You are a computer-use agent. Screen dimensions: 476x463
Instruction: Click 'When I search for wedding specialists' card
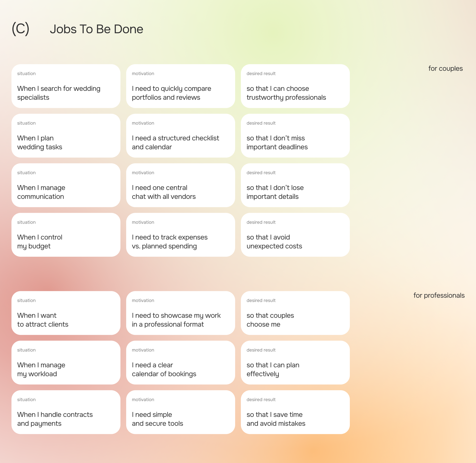(x=66, y=86)
